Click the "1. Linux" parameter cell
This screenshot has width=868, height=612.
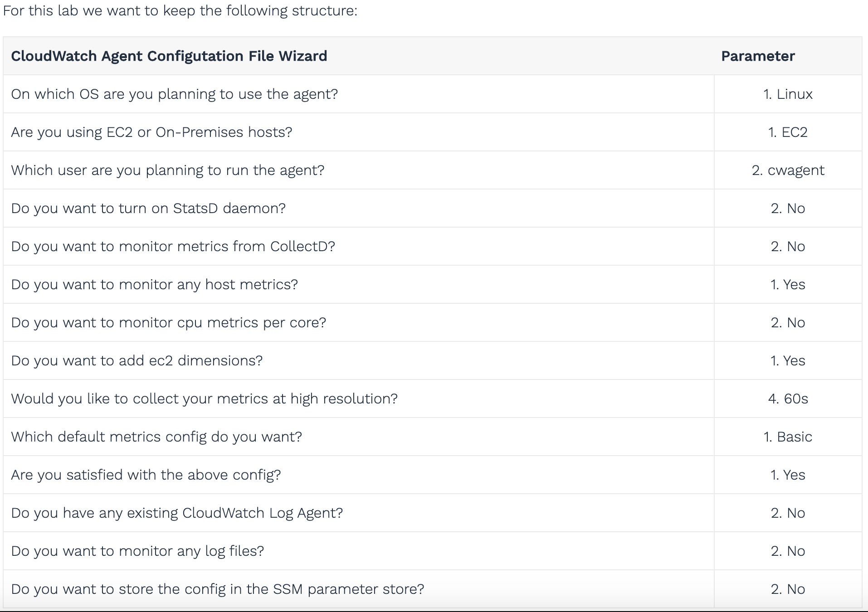tap(788, 94)
